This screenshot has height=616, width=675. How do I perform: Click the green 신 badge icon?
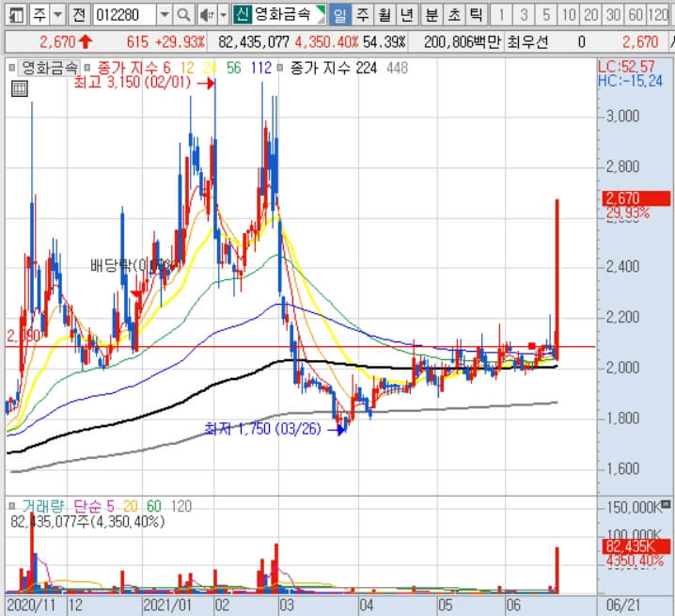coord(243,15)
